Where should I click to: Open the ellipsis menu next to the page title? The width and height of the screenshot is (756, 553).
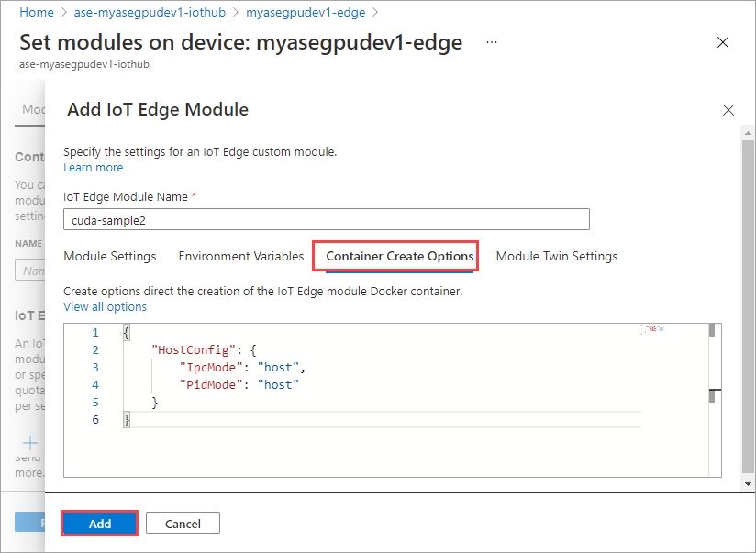point(491,42)
